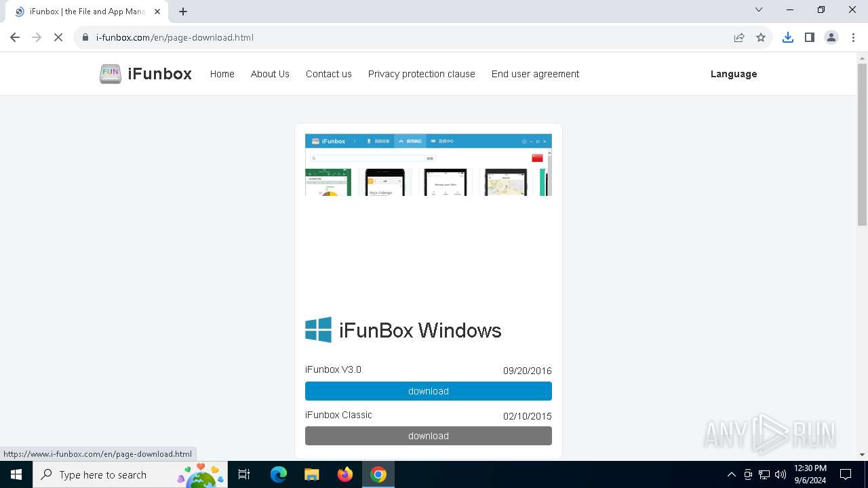Select the iFunbox browser tab
This screenshot has height=488, width=868.
click(87, 12)
